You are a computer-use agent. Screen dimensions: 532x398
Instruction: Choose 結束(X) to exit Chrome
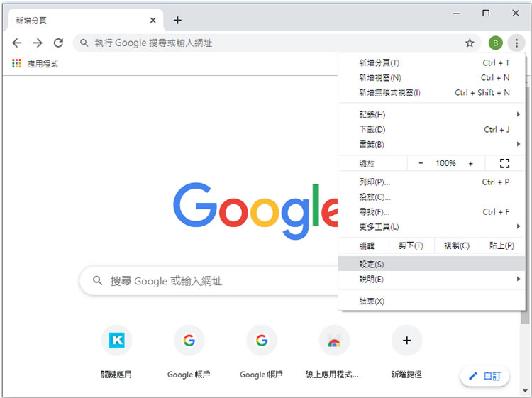tap(431, 301)
